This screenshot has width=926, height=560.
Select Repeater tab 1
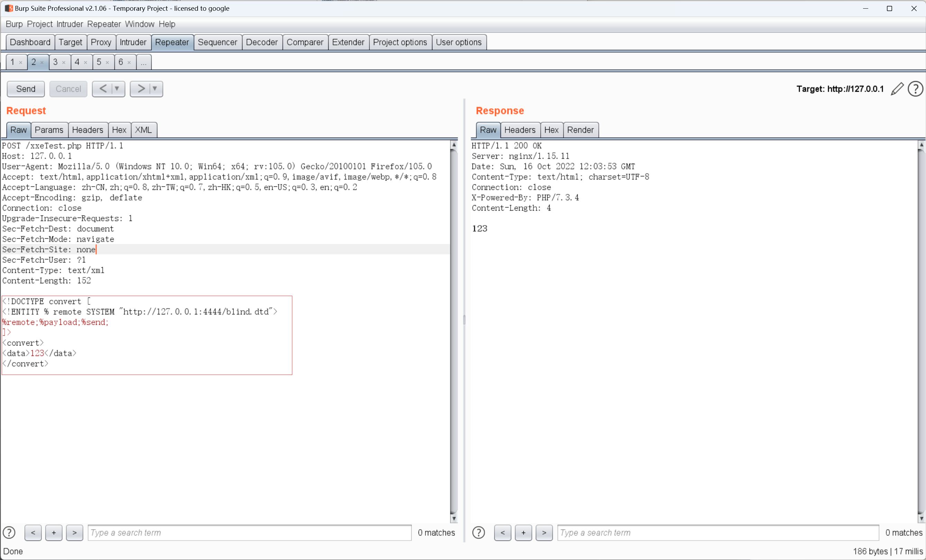click(12, 62)
